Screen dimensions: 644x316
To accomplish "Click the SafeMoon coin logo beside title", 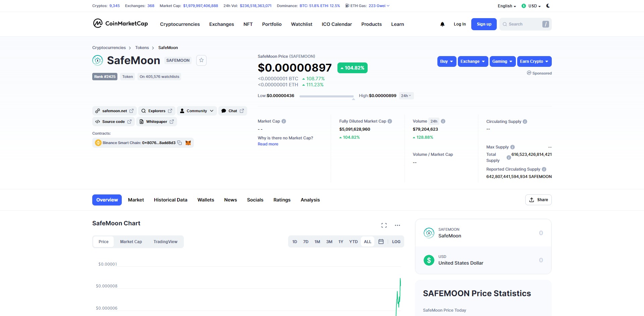I will (x=98, y=60).
